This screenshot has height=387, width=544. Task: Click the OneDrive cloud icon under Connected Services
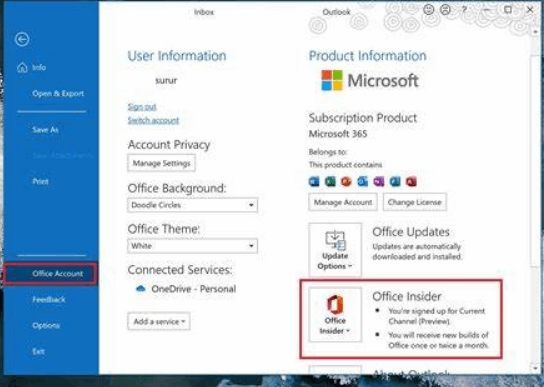click(141, 289)
